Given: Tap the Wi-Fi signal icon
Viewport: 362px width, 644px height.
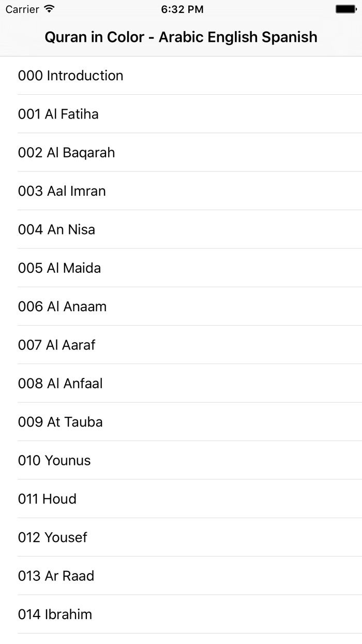Looking at the screenshot, I should coord(49,8).
